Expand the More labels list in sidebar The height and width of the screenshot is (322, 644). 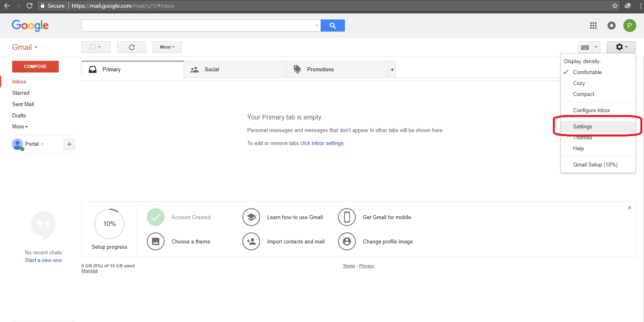(x=20, y=127)
